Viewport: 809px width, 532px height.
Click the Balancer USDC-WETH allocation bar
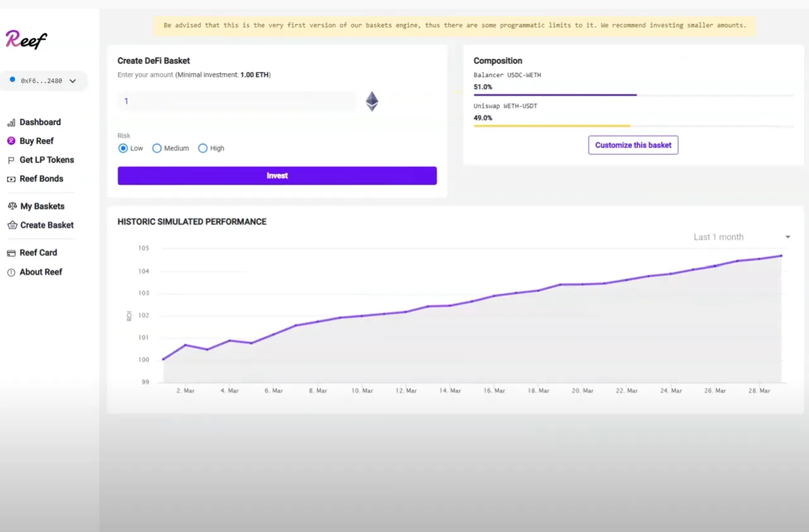pos(633,95)
